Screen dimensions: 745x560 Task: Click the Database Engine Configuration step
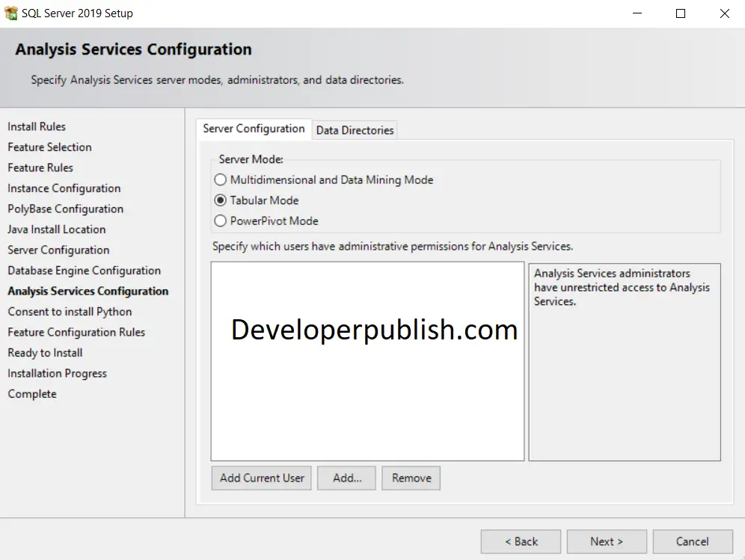tap(84, 271)
